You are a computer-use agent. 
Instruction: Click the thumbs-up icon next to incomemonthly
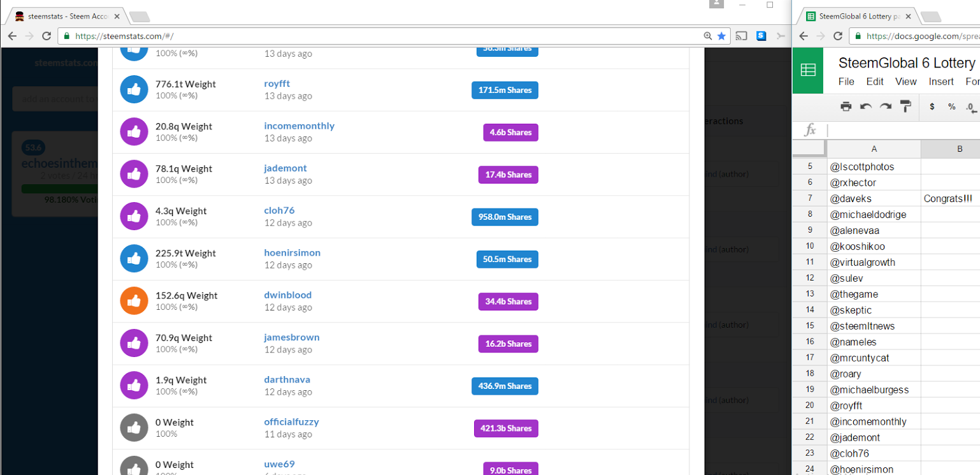134,132
